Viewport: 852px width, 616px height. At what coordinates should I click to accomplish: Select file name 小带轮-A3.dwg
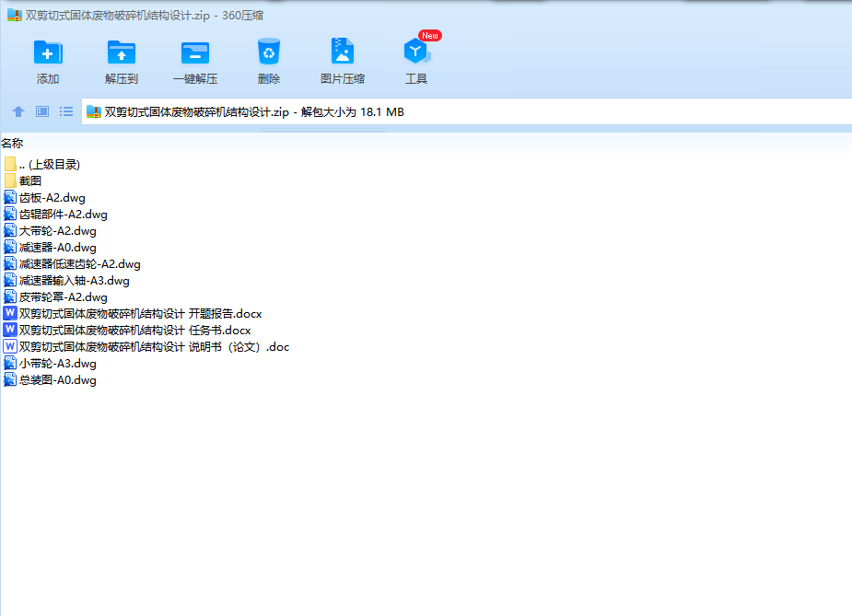point(58,364)
